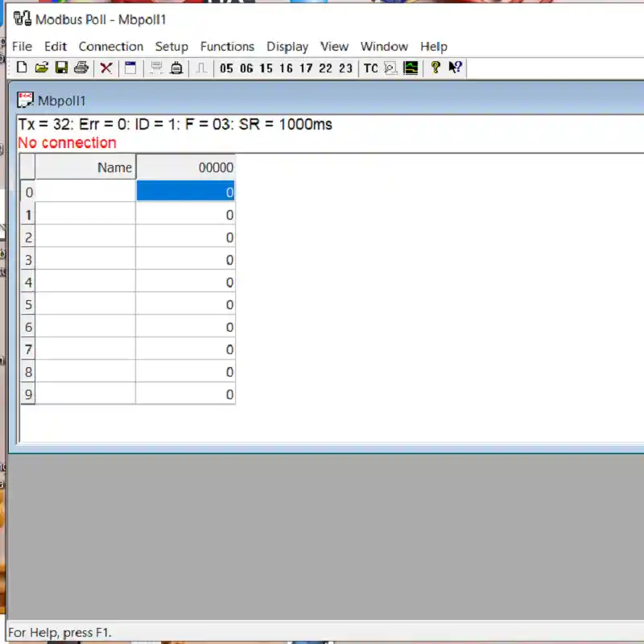Image resolution: width=644 pixels, height=644 pixels.
Task: Click the 00000 column header
Action: [186, 167]
